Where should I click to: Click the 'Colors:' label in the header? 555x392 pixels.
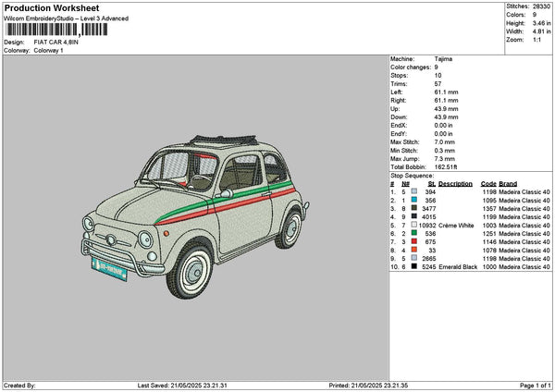(516, 15)
